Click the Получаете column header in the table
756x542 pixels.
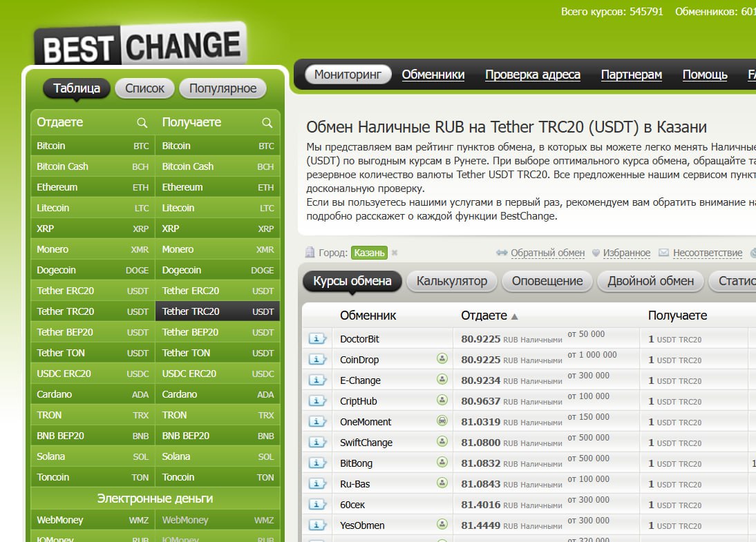click(677, 316)
